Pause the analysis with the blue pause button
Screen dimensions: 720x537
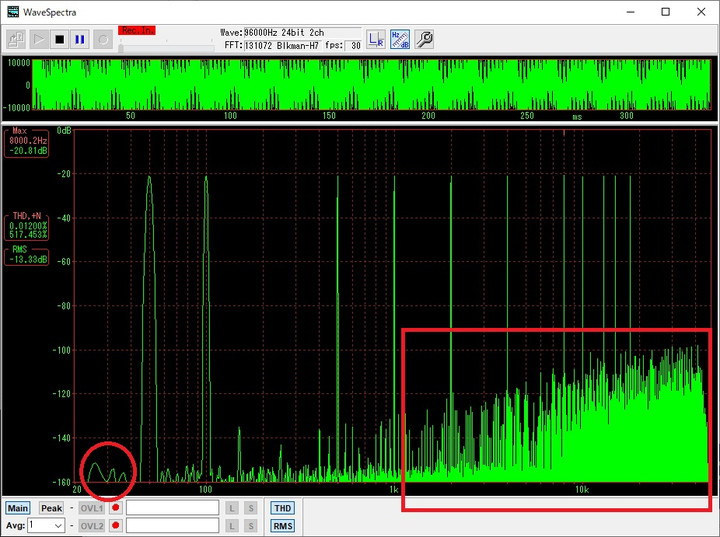coord(80,40)
